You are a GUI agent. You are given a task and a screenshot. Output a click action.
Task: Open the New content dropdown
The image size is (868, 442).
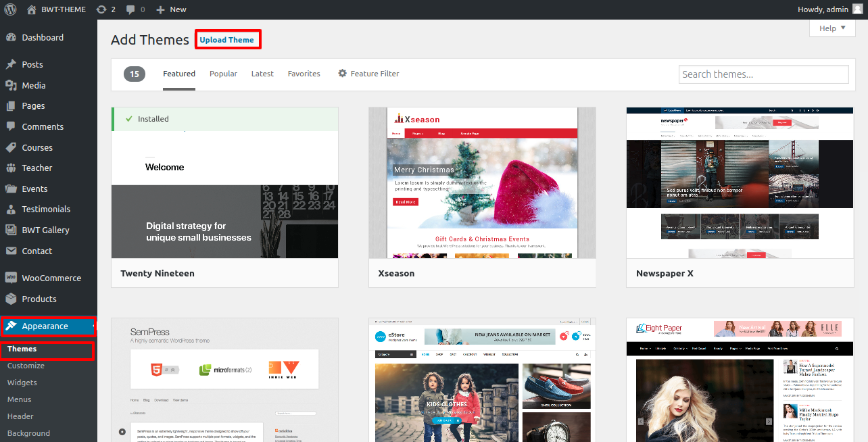(x=171, y=9)
